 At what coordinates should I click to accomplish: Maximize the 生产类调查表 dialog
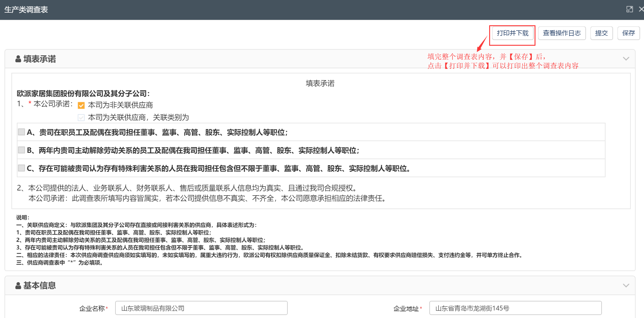click(x=630, y=9)
